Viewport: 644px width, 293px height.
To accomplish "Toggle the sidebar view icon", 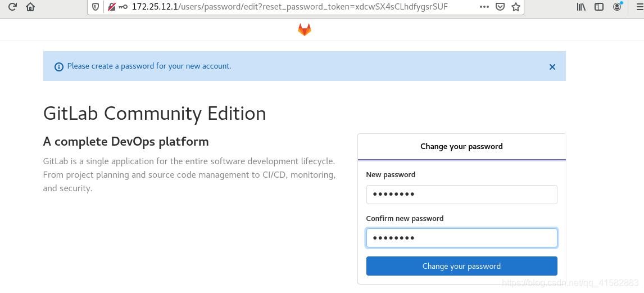I will point(599,7).
